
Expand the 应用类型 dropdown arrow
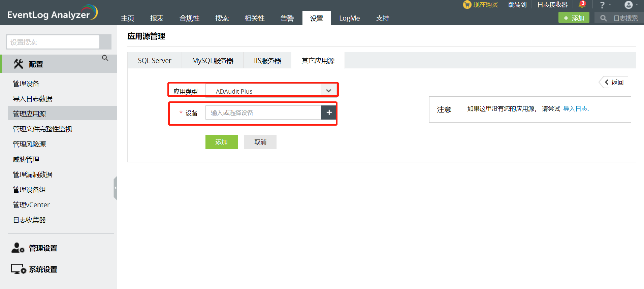pos(329,91)
